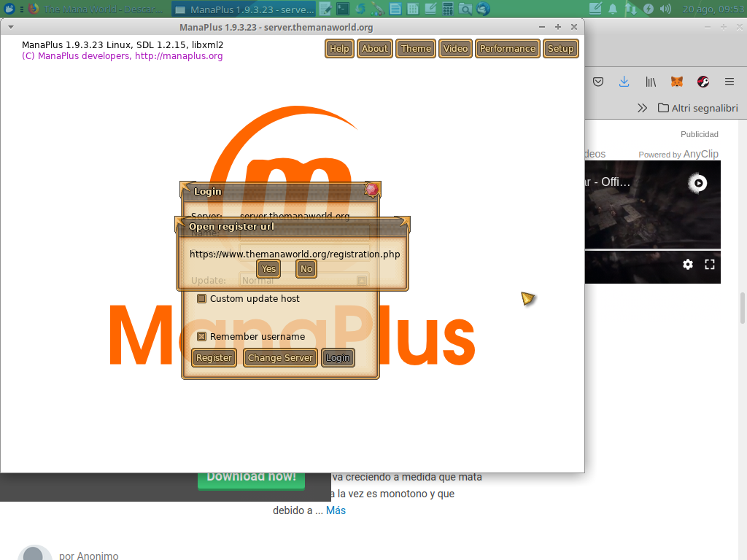Open the tray notes plugin icon

[x=595, y=9]
